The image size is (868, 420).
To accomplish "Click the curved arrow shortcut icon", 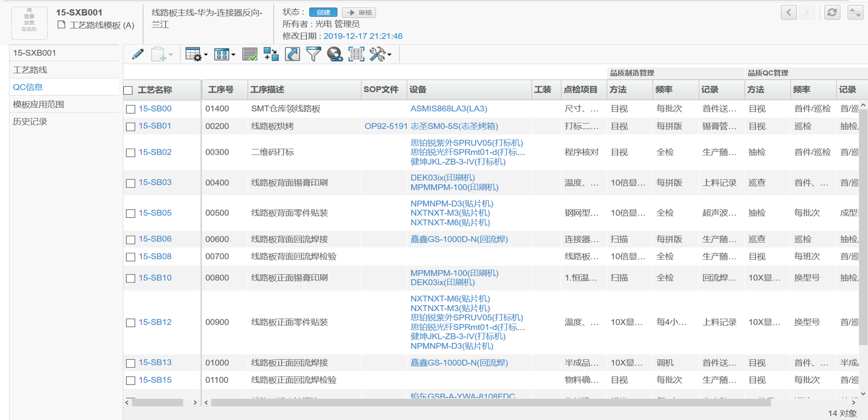I will [x=292, y=54].
